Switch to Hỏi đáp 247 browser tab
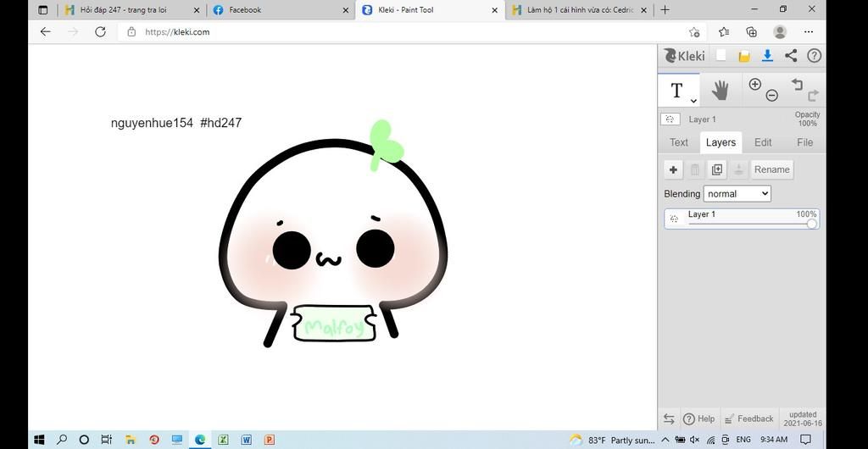Image resolution: width=868 pixels, height=449 pixels. pos(132,10)
